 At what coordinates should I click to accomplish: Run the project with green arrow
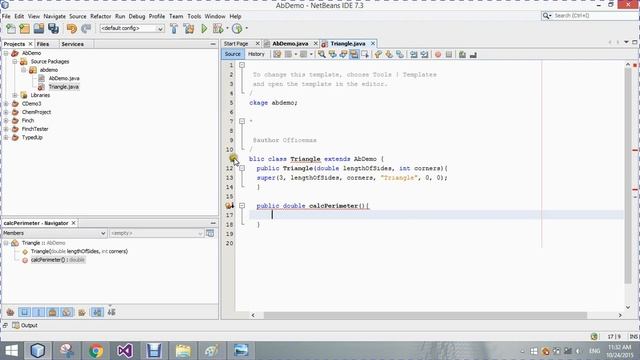204,29
